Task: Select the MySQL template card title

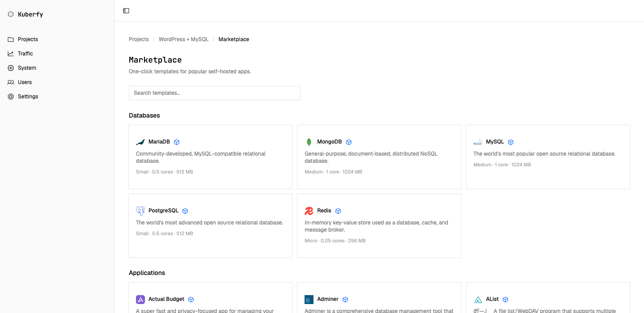Action: (x=495, y=142)
